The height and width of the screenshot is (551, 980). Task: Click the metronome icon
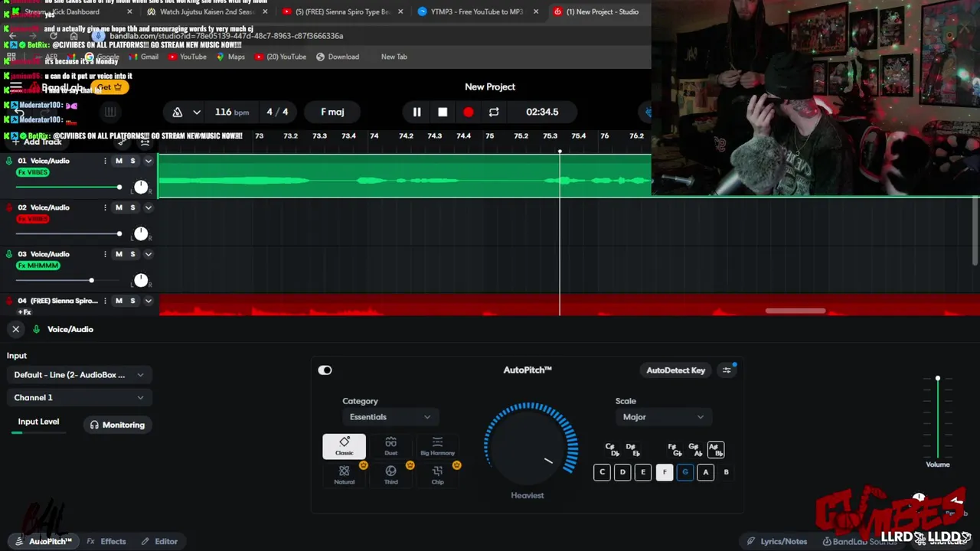178,112
